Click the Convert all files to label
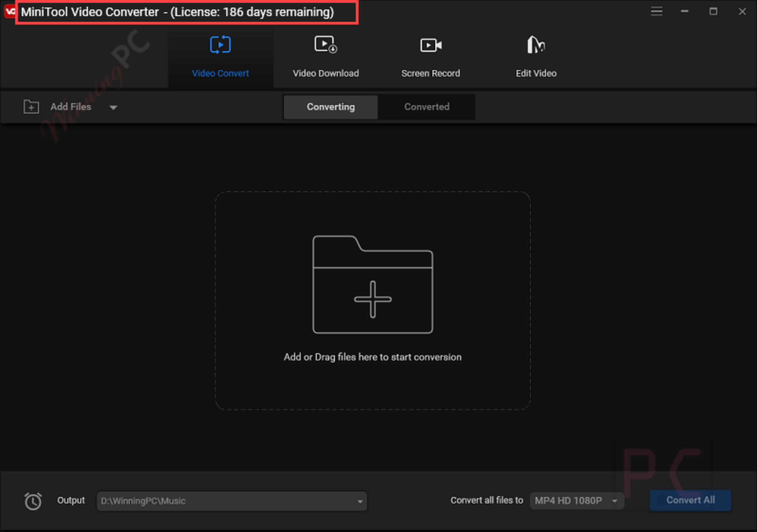Screen dimensions: 757x532 (486, 500)
